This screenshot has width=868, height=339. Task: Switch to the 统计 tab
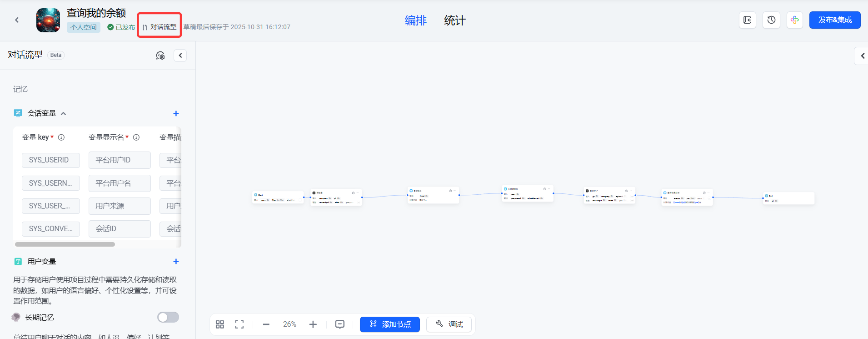pos(454,20)
